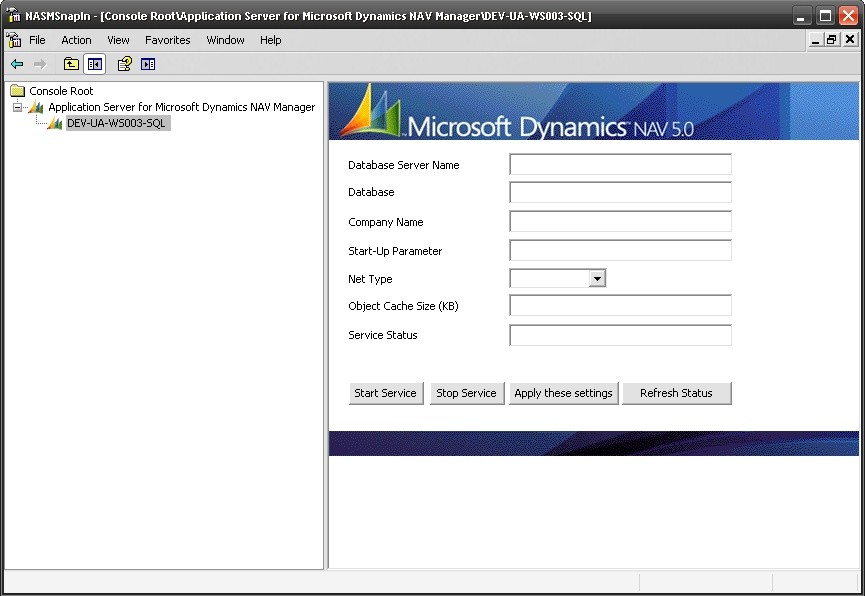Open the Net Type dropdown

597,279
